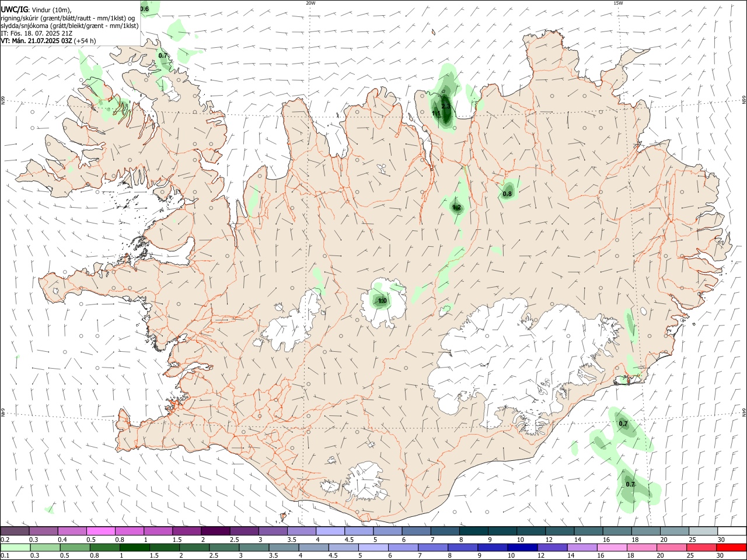
Task: Click the slate blue swatch at 6 in upper legend
Action: (x=417, y=531)
